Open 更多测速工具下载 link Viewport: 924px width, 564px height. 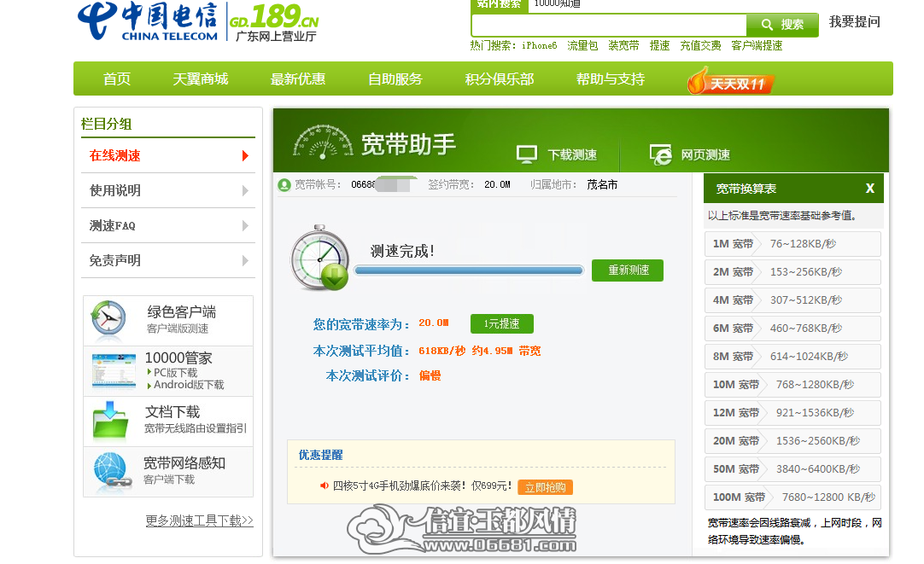pyautogui.click(x=199, y=520)
